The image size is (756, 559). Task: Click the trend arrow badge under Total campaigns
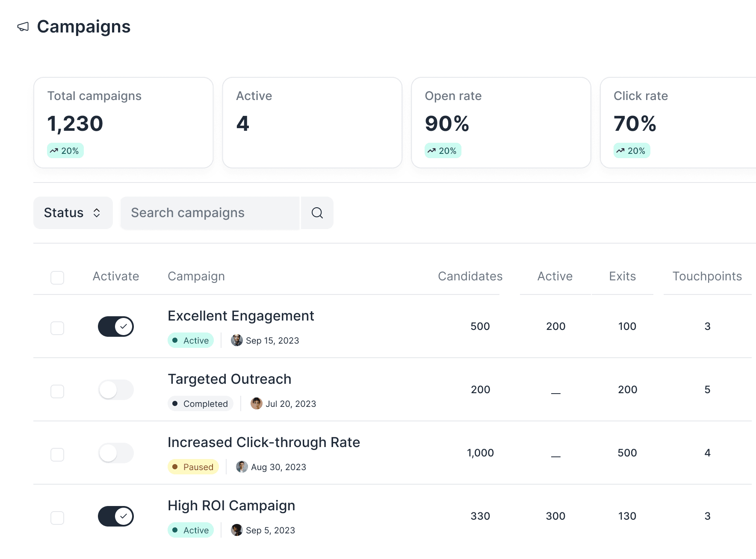[x=65, y=150]
